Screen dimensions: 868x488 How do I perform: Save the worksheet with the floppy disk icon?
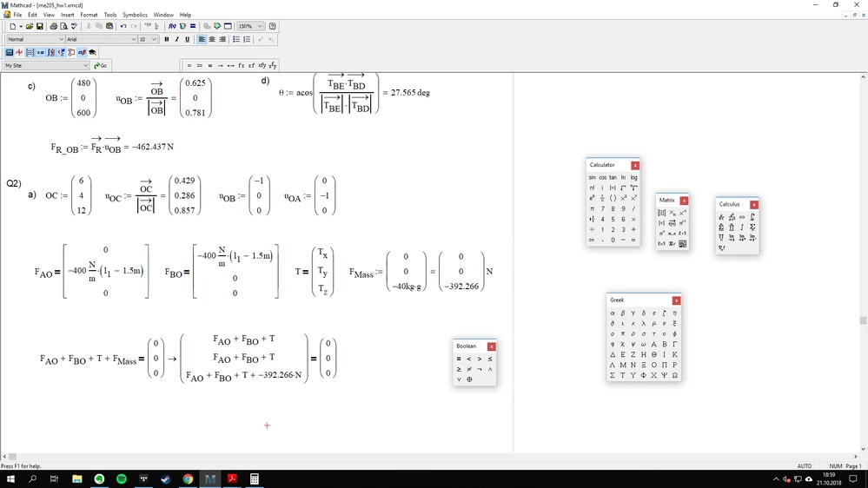[40, 26]
